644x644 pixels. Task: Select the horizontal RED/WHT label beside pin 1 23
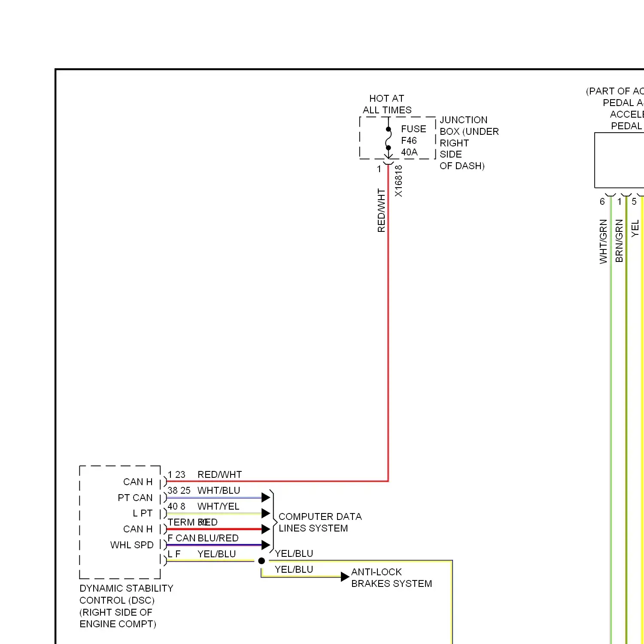coord(219,474)
